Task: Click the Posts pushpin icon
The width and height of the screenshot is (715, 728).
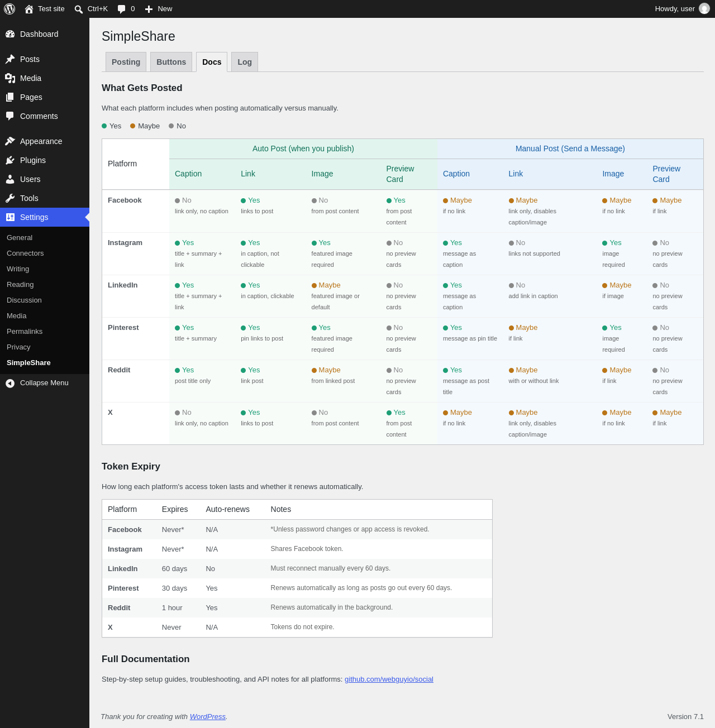Action: coord(10,59)
